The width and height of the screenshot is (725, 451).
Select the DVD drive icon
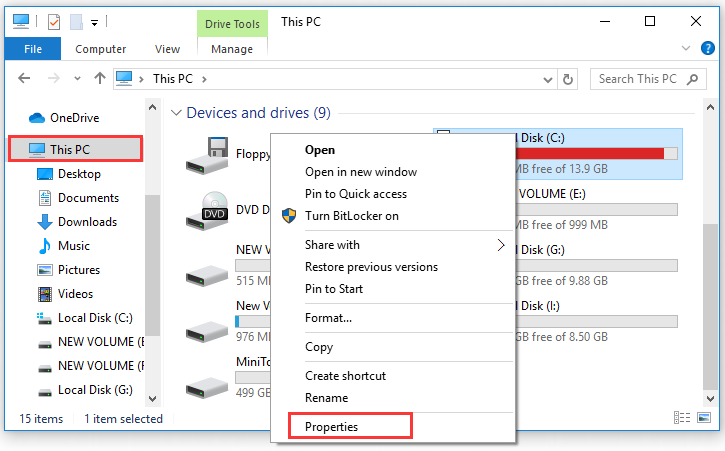207,211
